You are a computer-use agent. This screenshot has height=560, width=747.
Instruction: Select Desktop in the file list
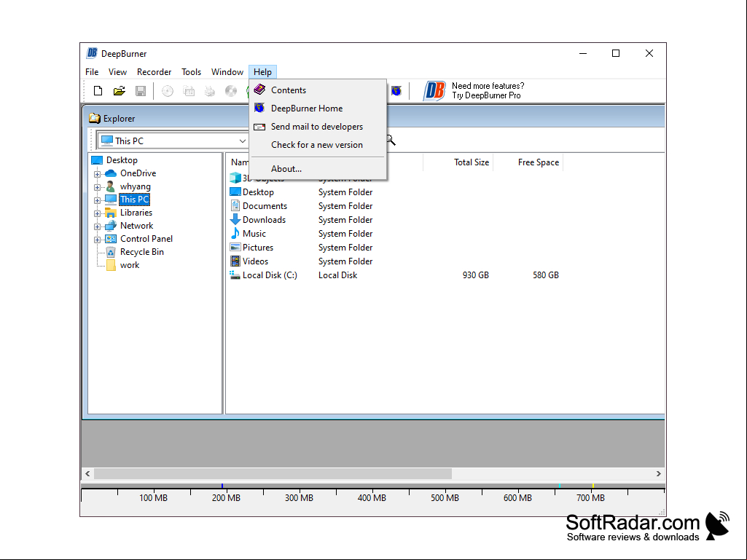point(258,192)
